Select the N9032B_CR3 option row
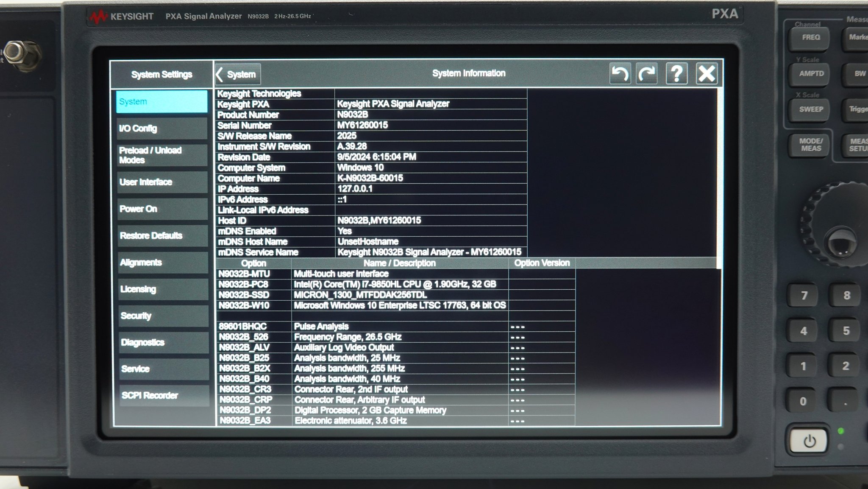The image size is (868, 489). point(395,389)
